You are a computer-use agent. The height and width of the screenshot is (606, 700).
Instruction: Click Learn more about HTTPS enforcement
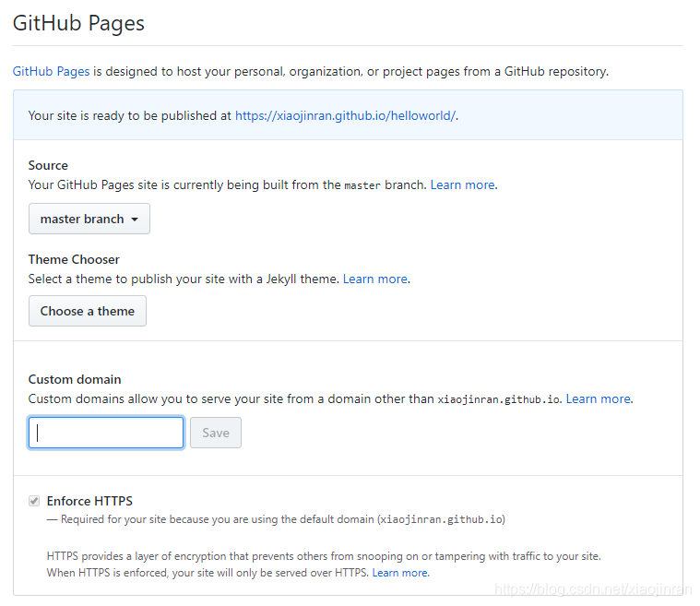pyautogui.click(x=400, y=573)
